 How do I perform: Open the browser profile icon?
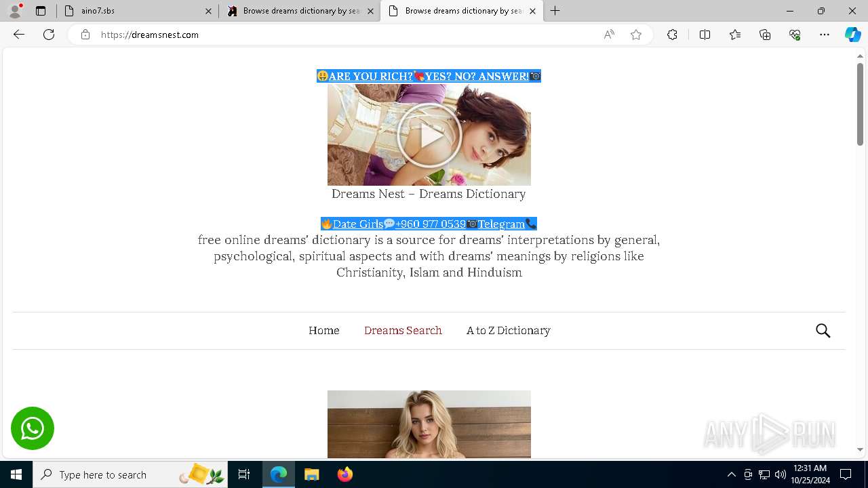click(15, 11)
